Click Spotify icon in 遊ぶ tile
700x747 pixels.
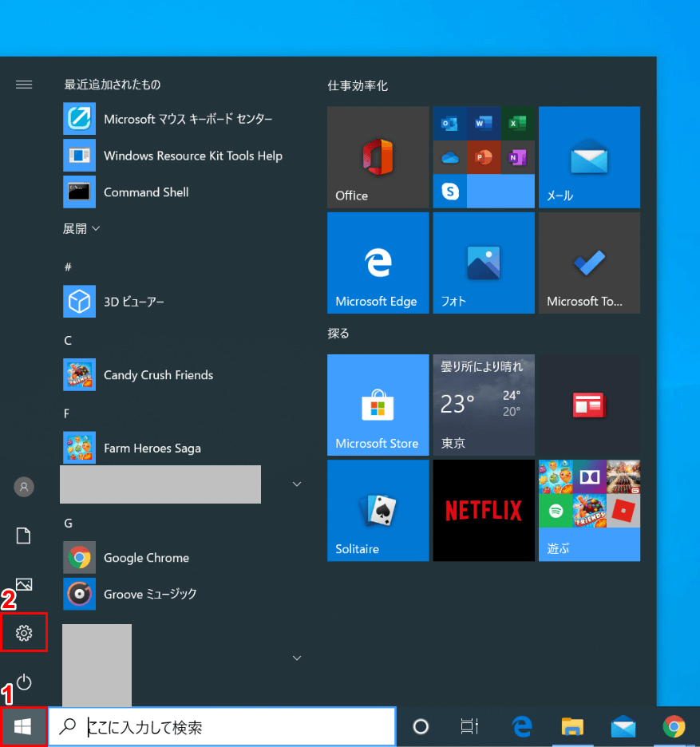[x=556, y=511]
